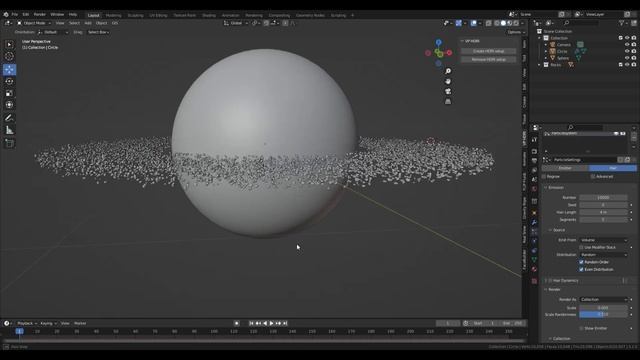Select the Transform tool
The width and height of the screenshot is (640, 360).
(9, 105)
